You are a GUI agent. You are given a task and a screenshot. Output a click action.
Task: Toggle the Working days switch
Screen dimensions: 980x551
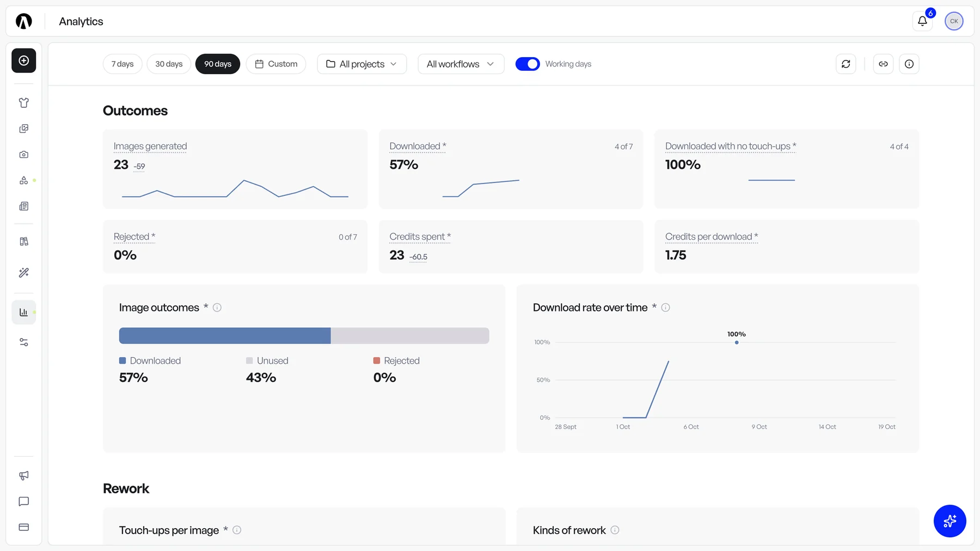click(528, 64)
